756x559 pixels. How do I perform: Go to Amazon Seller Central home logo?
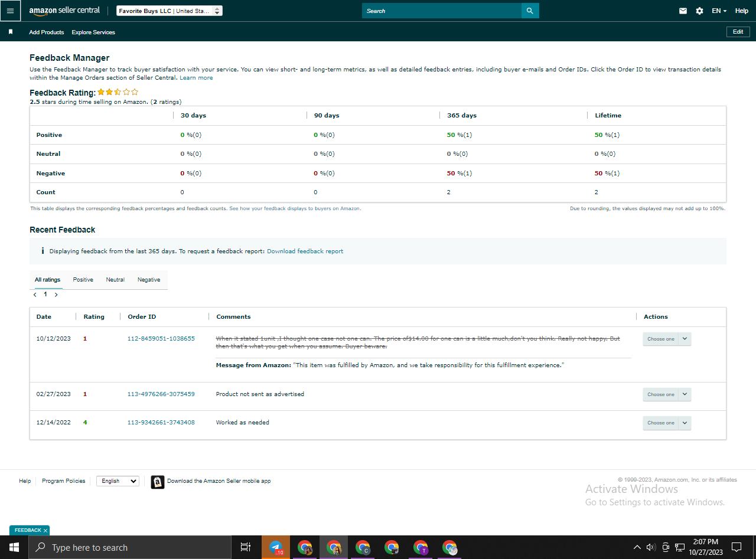[64, 11]
